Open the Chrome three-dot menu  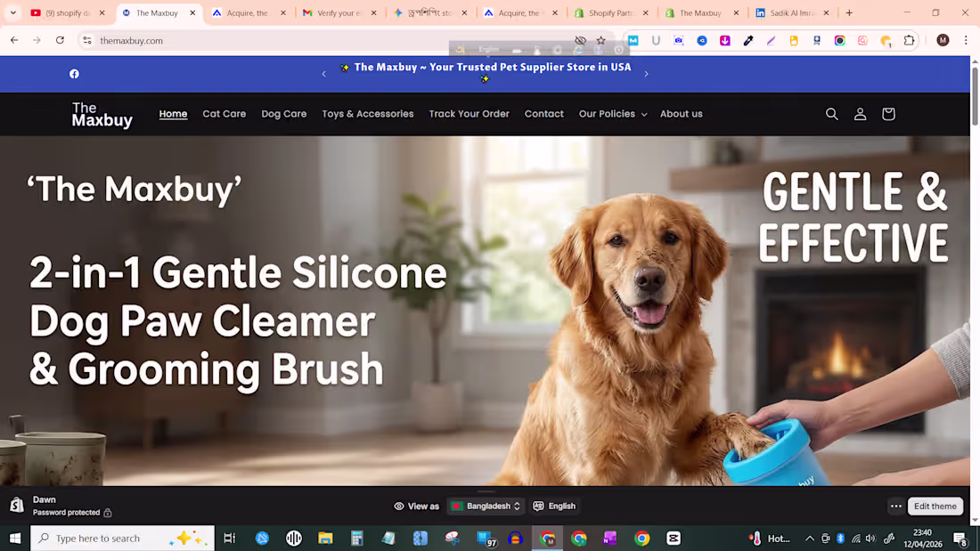pyautogui.click(x=966, y=41)
